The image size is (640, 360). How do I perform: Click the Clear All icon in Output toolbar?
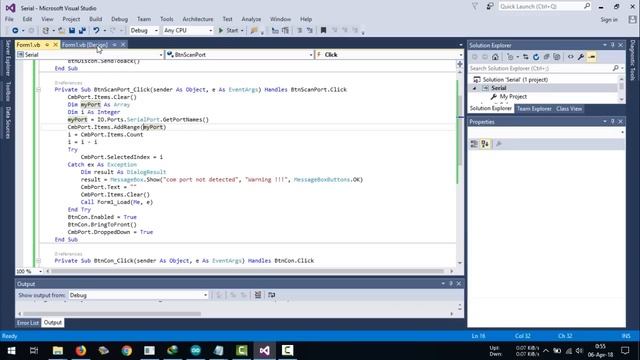click(x=258, y=295)
